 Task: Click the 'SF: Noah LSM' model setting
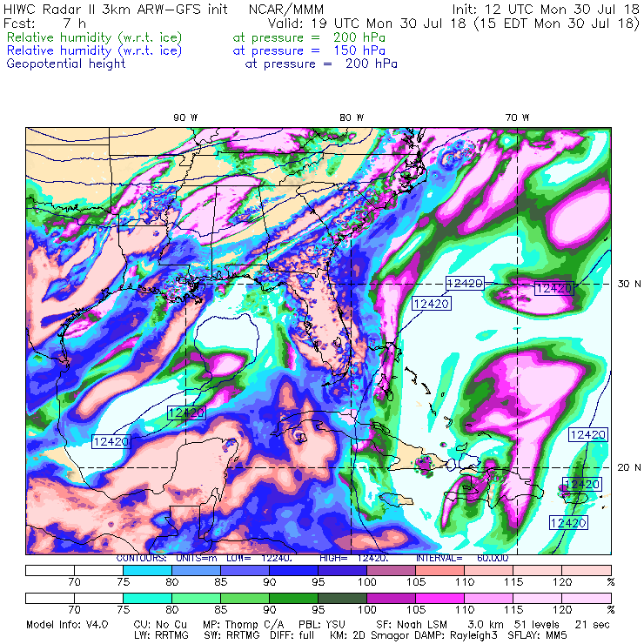pos(412,625)
